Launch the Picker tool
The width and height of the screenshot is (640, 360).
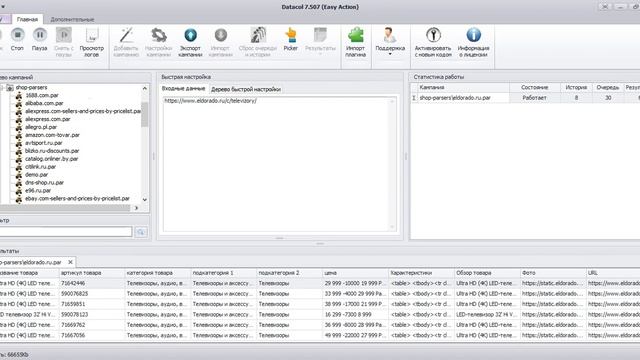291,39
